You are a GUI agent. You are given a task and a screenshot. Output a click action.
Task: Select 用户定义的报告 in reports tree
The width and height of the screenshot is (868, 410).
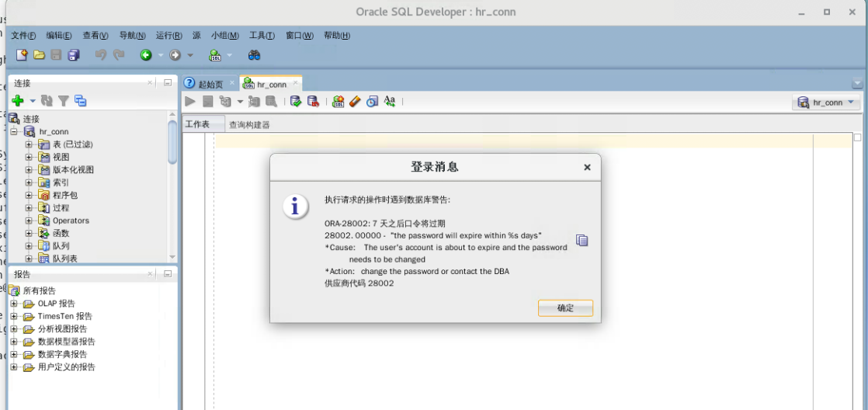[67, 367]
